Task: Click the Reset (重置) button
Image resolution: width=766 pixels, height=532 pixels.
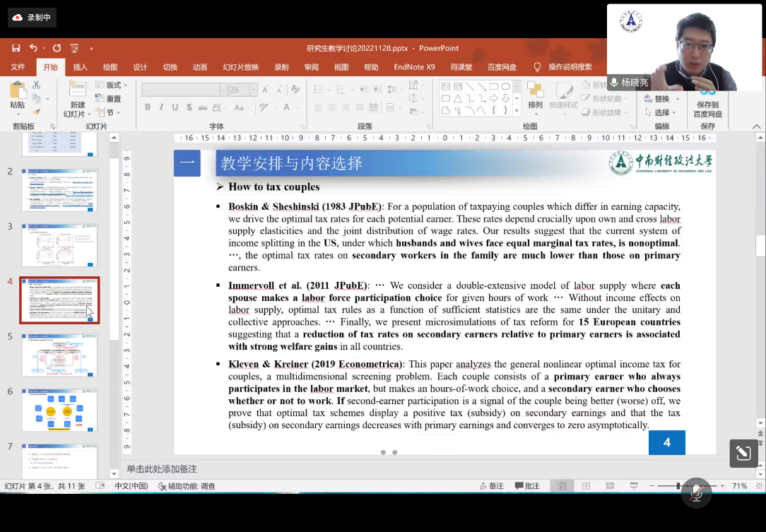Action: tap(110, 99)
